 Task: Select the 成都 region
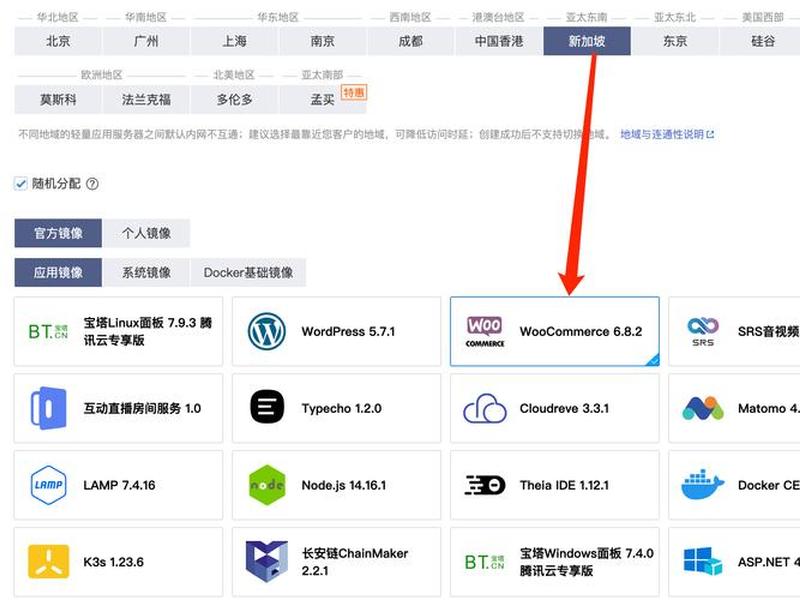click(411, 41)
